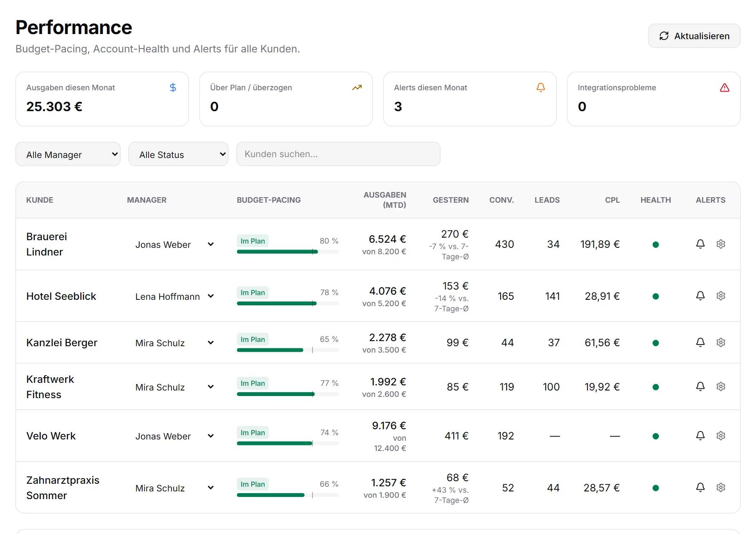The width and height of the screenshot is (756, 534).
Task: Open alerts bell for Kanzlei Berger
Action: click(700, 342)
